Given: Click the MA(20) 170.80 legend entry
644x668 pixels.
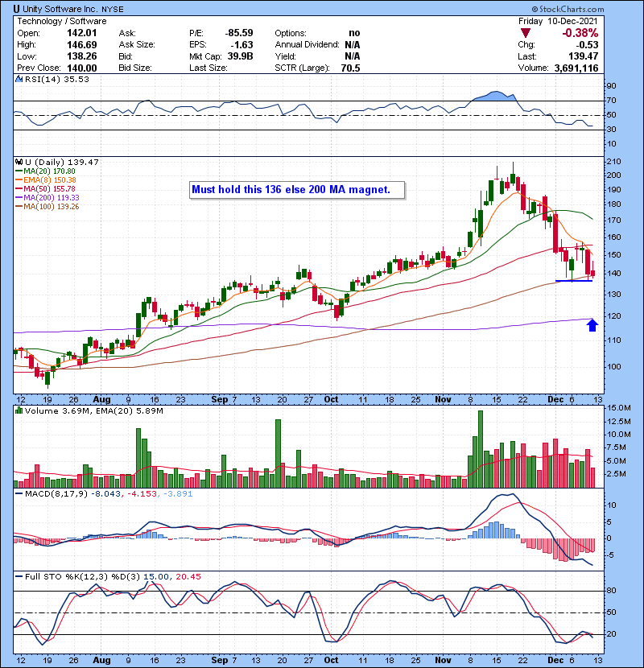Looking at the screenshot, I should click(50, 171).
